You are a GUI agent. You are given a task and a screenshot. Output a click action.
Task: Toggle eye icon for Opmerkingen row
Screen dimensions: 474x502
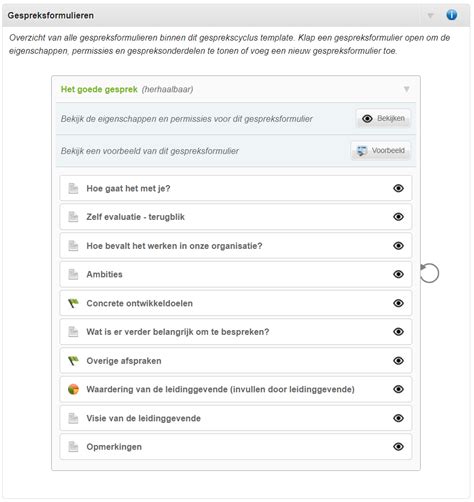click(x=398, y=447)
